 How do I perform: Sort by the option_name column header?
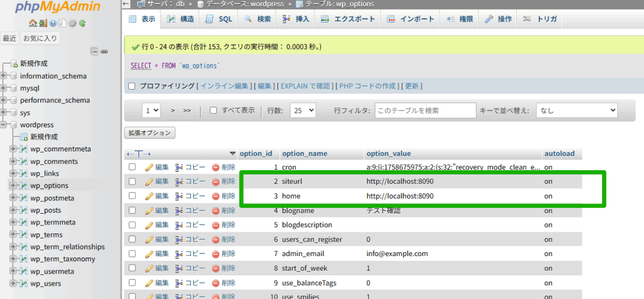click(x=304, y=154)
